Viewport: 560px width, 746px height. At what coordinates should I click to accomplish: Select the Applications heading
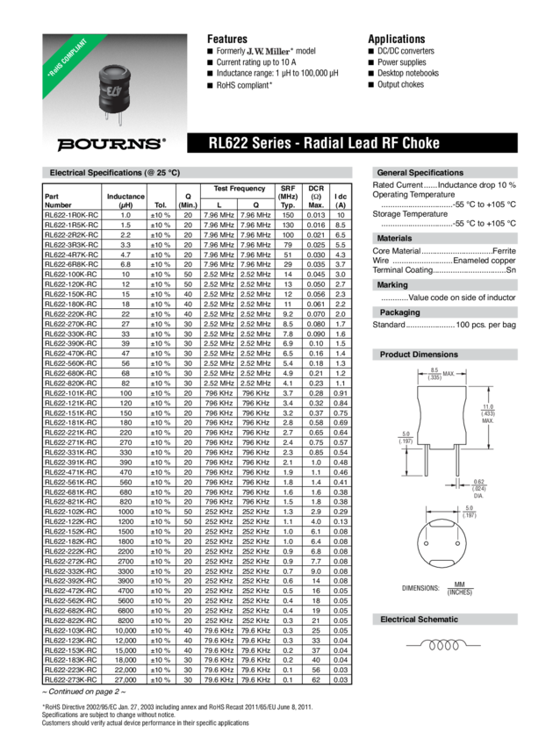(x=397, y=39)
